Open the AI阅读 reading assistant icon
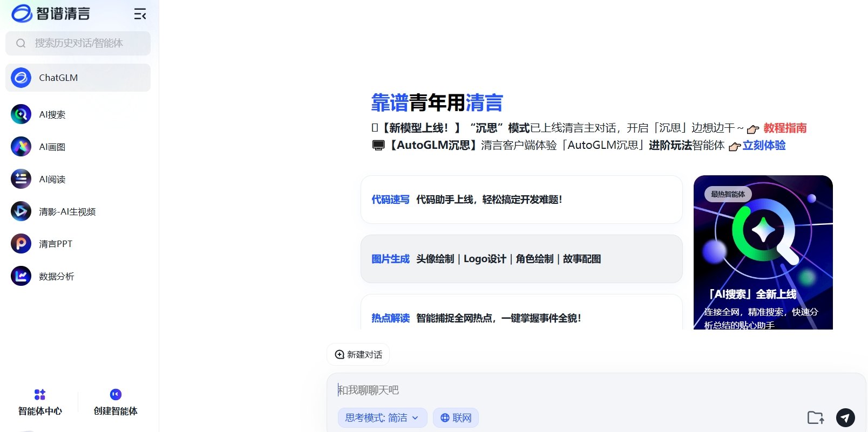 point(21,179)
